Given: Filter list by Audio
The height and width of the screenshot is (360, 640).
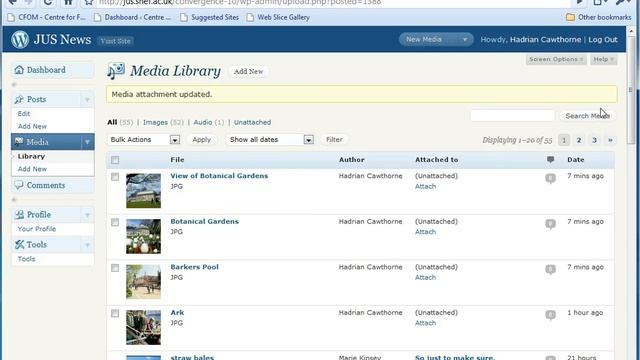Looking at the screenshot, I should click(x=202, y=122).
